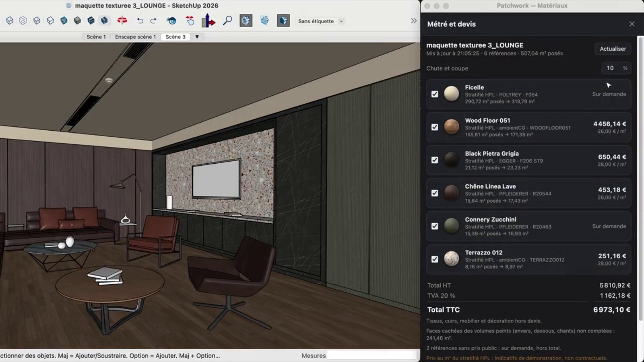Open the Sans étiquette tag dropdown
The height and width of the screenshot is (362, 644).
pyautogui.click(x=320, y=21)
